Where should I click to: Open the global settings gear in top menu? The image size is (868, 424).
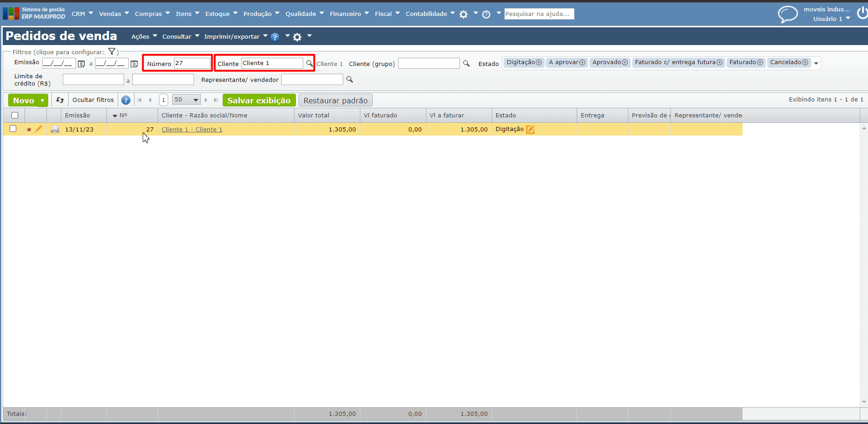[x=464, y=15]
